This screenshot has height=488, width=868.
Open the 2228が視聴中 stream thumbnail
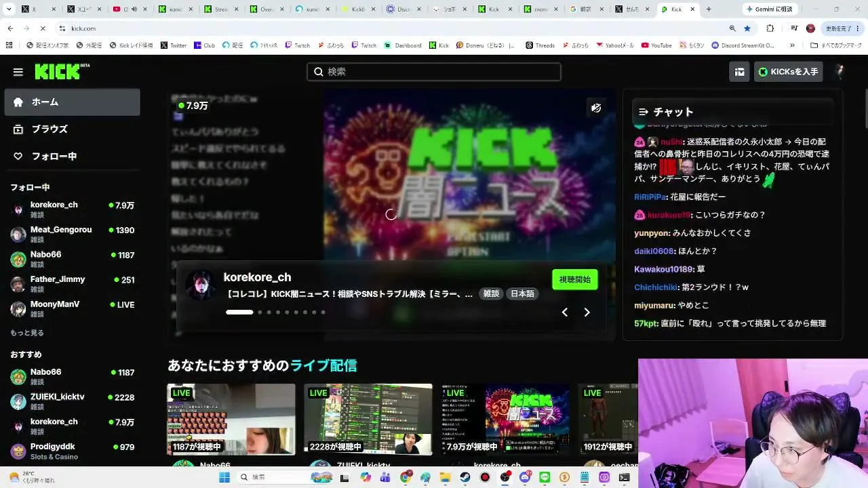368,419
